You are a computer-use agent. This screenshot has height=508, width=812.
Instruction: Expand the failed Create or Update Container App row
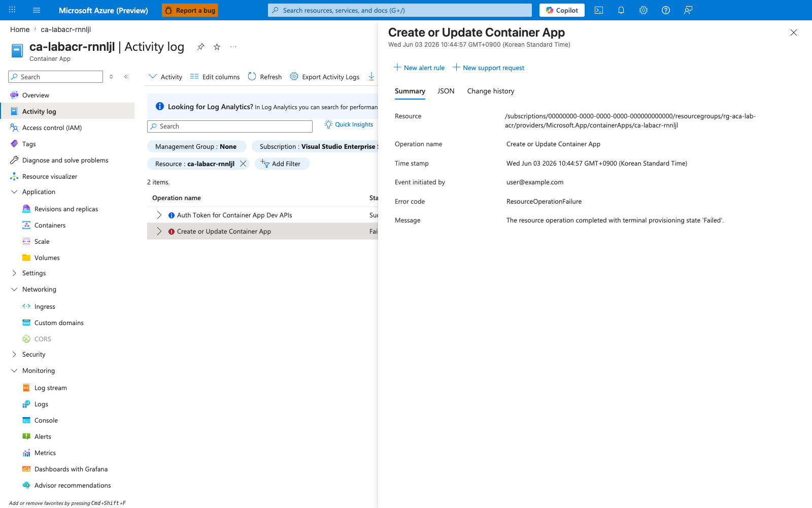[159, 231]
